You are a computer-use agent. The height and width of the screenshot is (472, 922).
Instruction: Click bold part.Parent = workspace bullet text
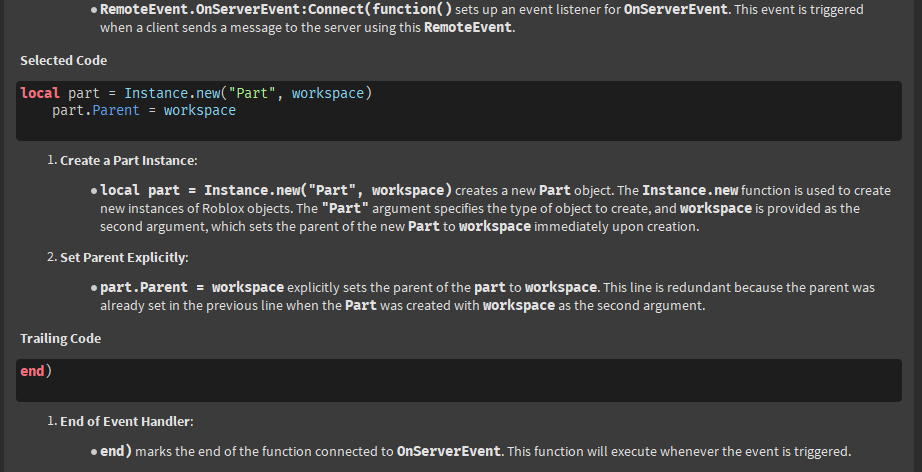(192, 287)
